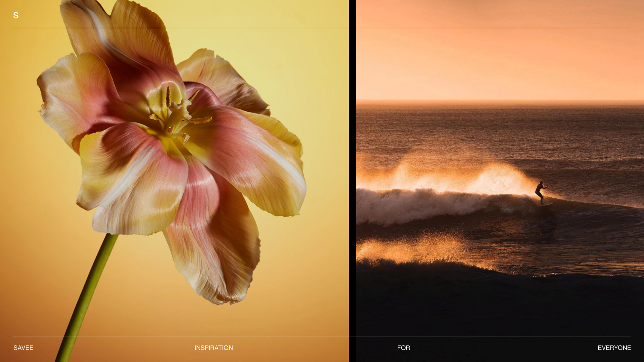Open the sunset surfer wave image
This screenshot has width=644, height=362.
[x=500, y=181]
